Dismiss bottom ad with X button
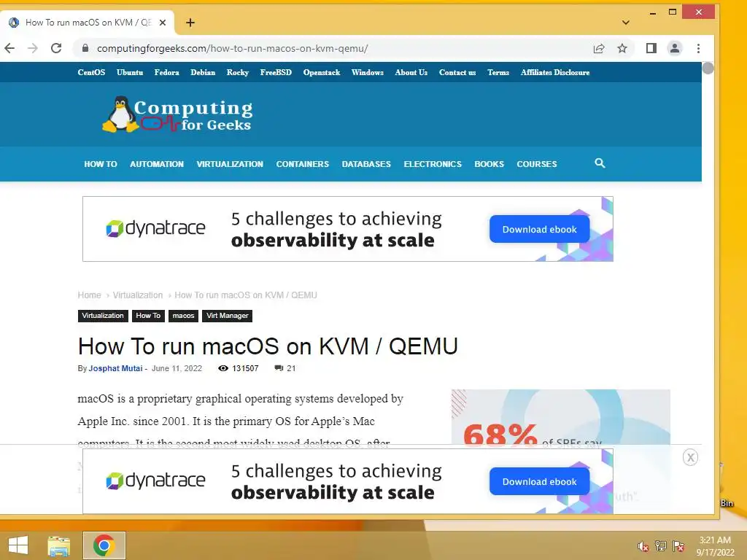747x560 pixels. (690, 458)
